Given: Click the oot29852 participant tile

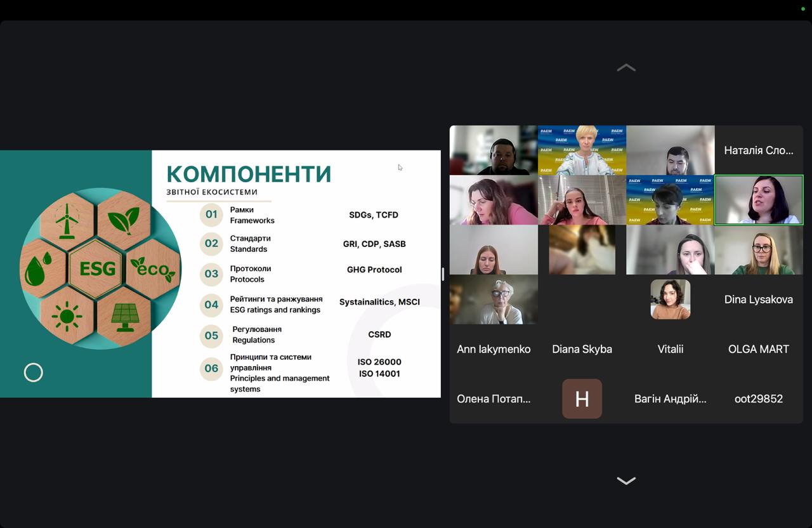Looking at the screenshot, I should 759,399.
